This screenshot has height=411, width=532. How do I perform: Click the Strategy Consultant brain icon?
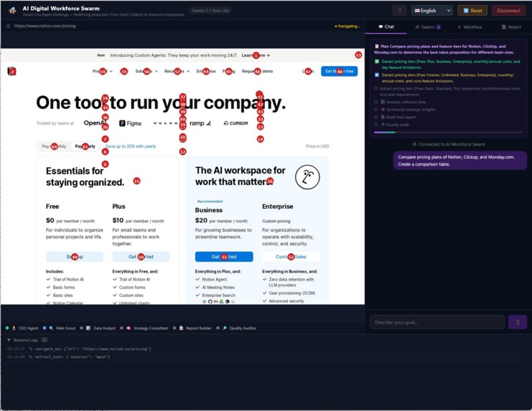(129, 328)
